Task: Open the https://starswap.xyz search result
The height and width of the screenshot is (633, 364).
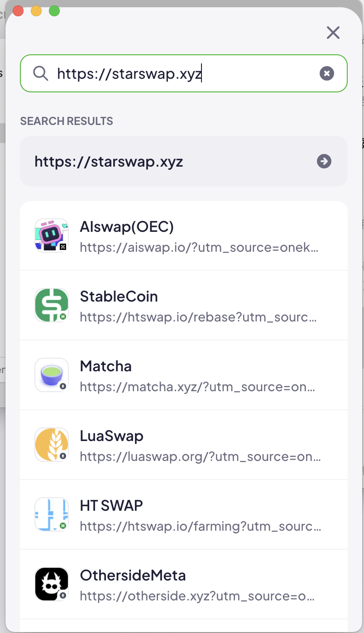Action: click(184, 161)
